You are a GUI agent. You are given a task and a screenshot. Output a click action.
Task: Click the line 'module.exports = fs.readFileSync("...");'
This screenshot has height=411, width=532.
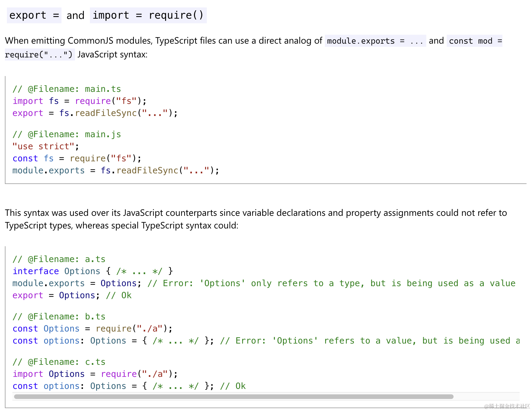pyautogui.click(x=116, y=170)
